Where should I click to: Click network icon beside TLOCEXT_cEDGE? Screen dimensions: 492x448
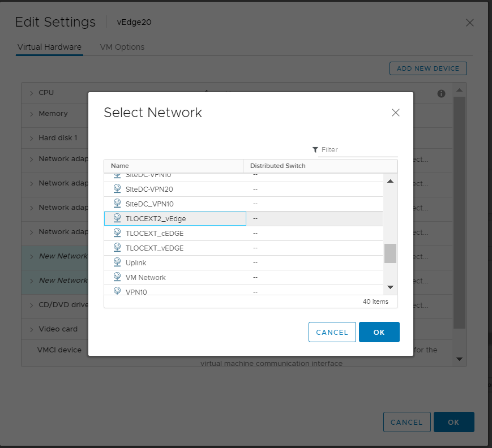(x=117, y=233)
